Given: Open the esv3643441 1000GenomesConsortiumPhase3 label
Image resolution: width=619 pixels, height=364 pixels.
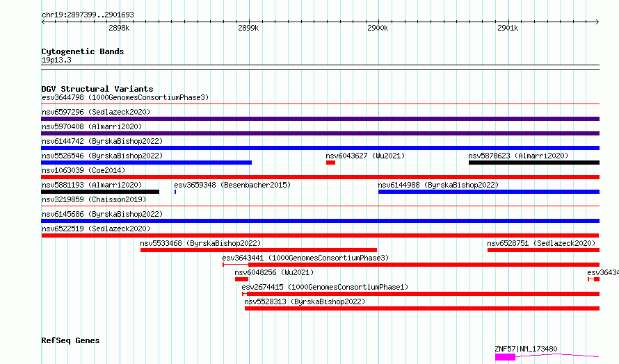Looking at the screenshot, I should tap(305, 258).
